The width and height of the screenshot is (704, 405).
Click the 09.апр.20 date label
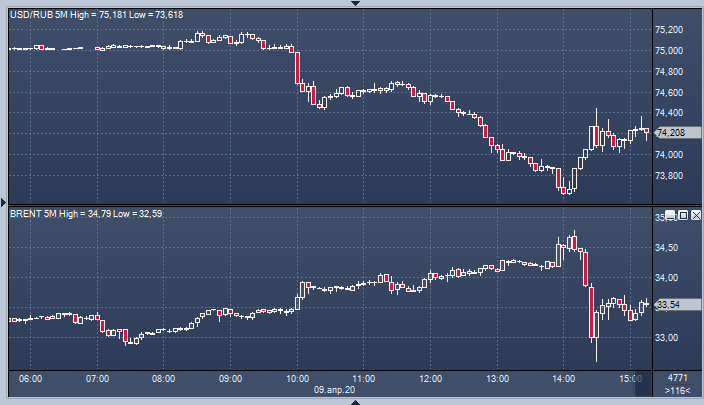tap(335, 390)
